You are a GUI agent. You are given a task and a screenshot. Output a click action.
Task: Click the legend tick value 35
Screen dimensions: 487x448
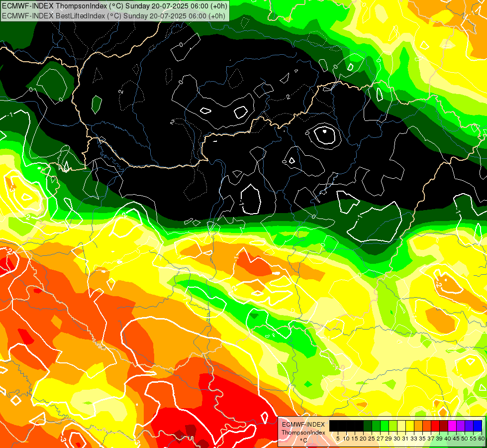[x=422, y=439]
